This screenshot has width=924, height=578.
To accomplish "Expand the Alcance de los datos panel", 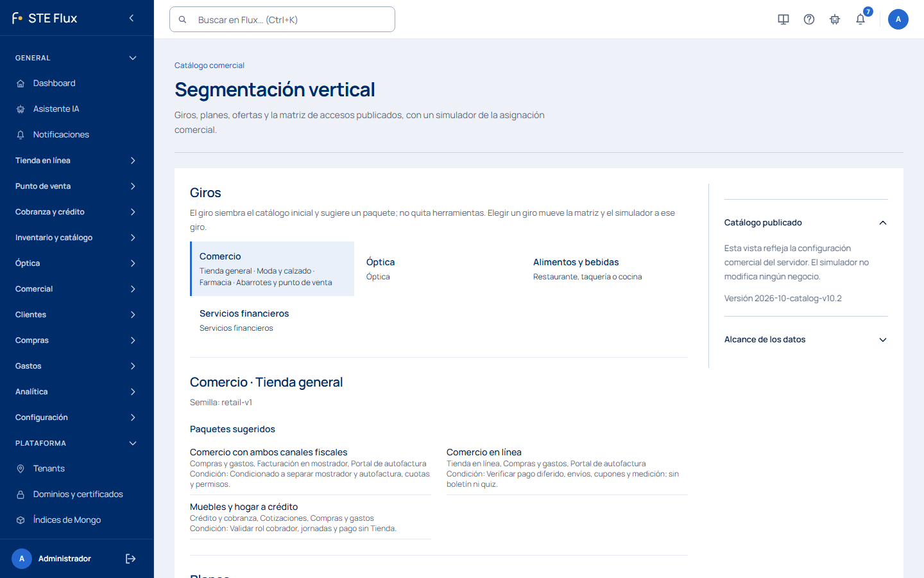I will [x=806, y=340].
